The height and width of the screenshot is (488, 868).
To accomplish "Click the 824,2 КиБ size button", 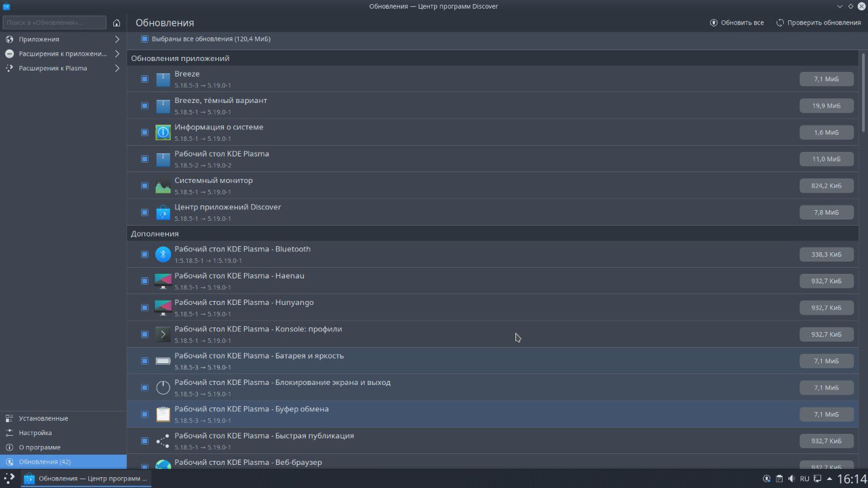I will click(x=826, y=186).
